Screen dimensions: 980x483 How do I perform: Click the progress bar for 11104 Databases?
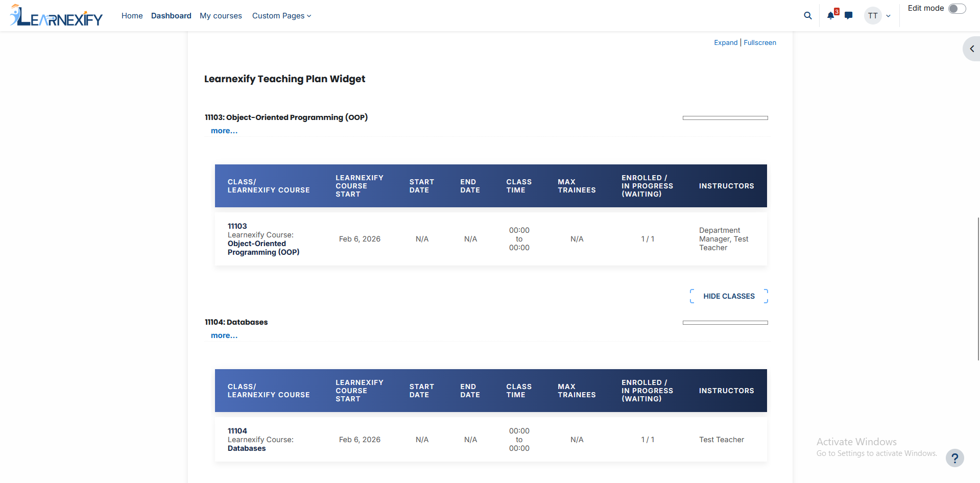725,323
